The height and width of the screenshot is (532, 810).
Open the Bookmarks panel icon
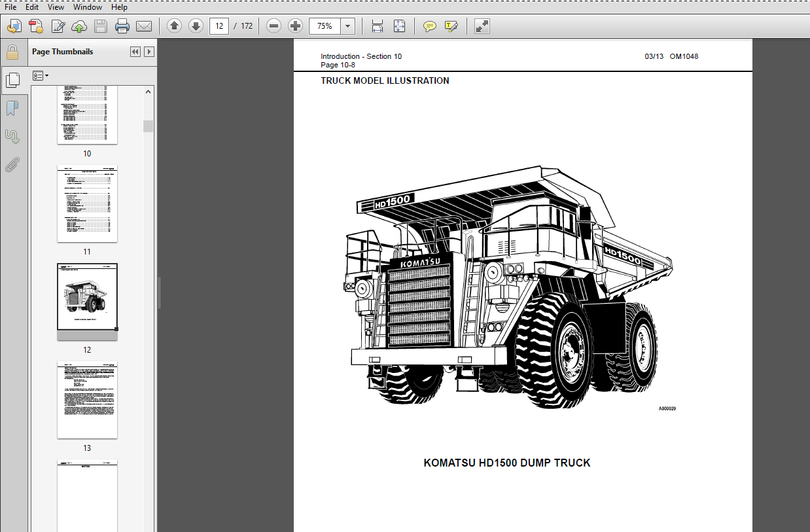click(x=12, y=108)
